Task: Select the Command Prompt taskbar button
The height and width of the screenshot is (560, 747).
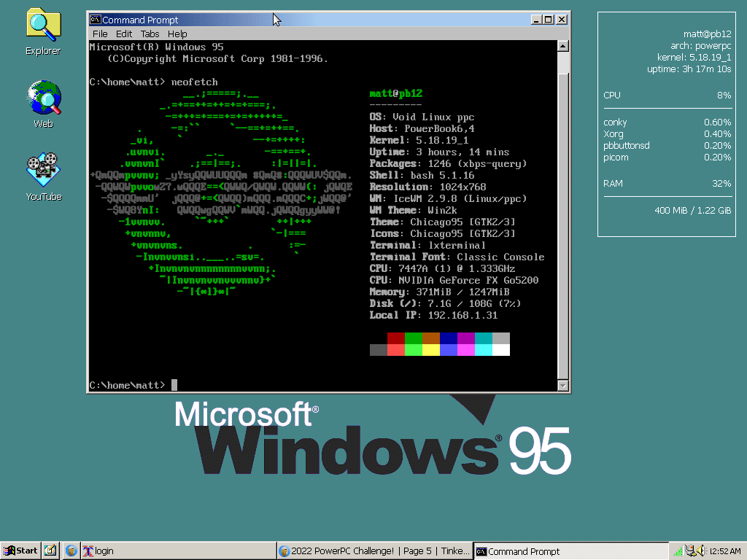Action: [x=570, y=551]
